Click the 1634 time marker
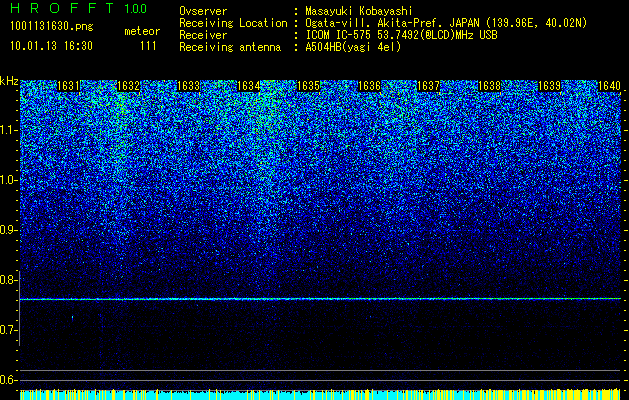Viewport: 629px width, 400px height. tap(248, 86)
